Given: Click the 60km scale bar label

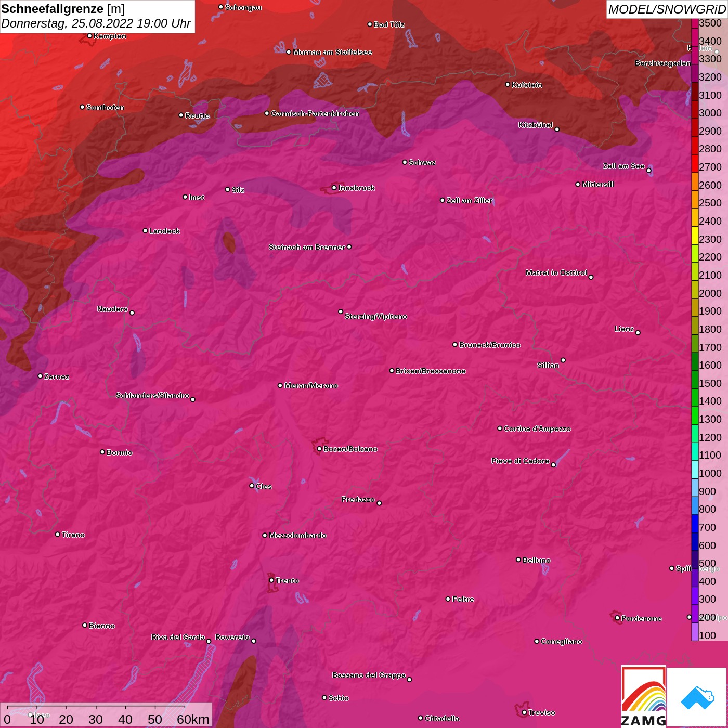Looking at the screenshot, I should [x=193, y=719].
